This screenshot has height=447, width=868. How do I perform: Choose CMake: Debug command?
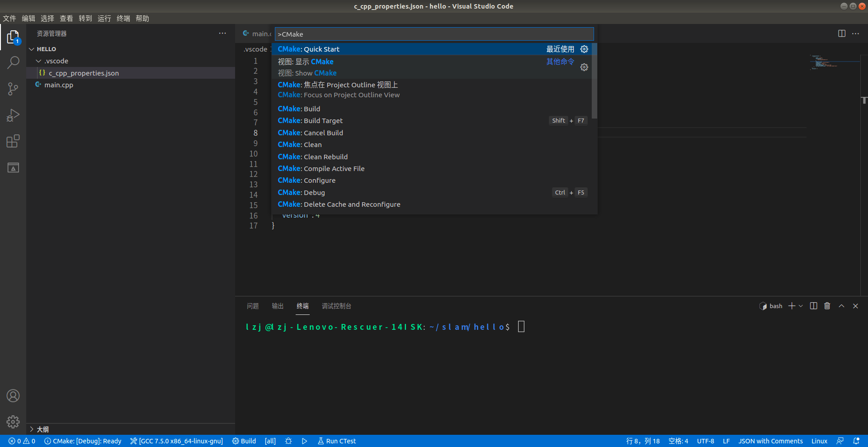(x=432, y=192)
